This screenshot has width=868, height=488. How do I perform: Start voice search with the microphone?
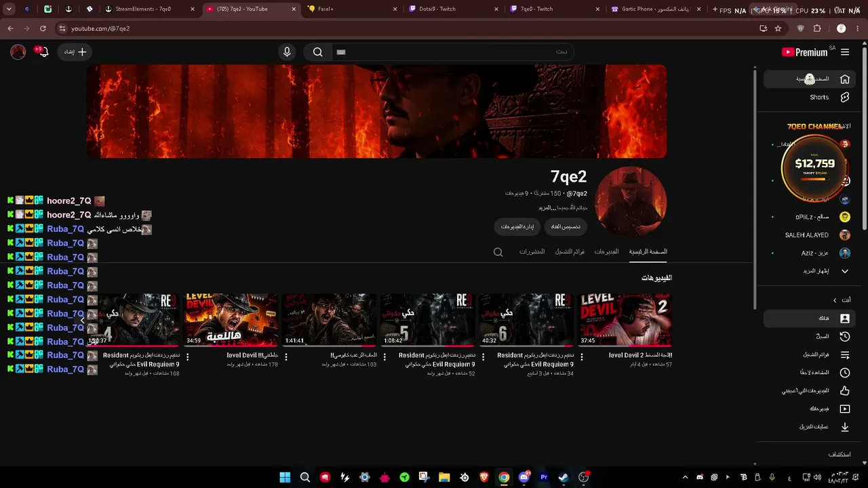287,52
